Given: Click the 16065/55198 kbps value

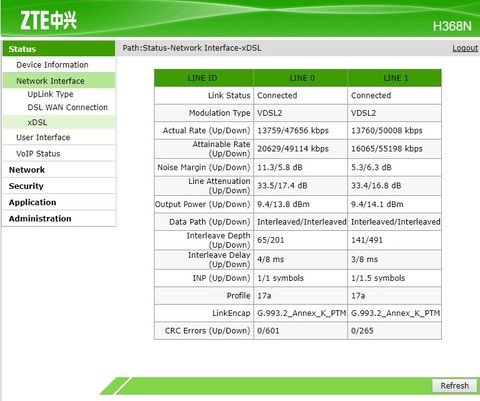Looking at the screenshot, I should (x=387, y=149).
